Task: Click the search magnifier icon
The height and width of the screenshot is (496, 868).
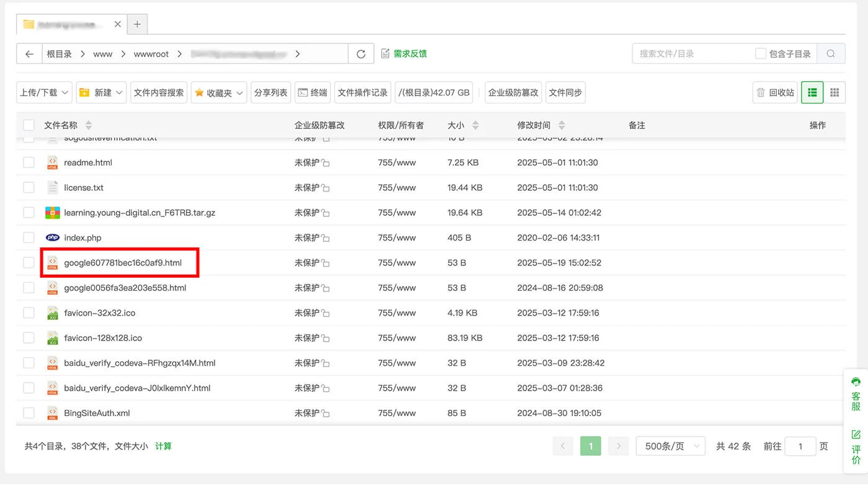Action: pos(831,53)
